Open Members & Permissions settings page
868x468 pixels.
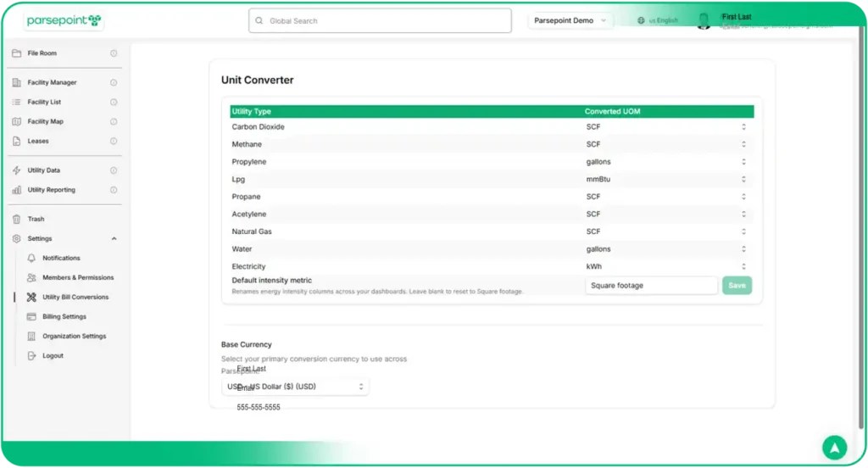click(x=77, y=278)
